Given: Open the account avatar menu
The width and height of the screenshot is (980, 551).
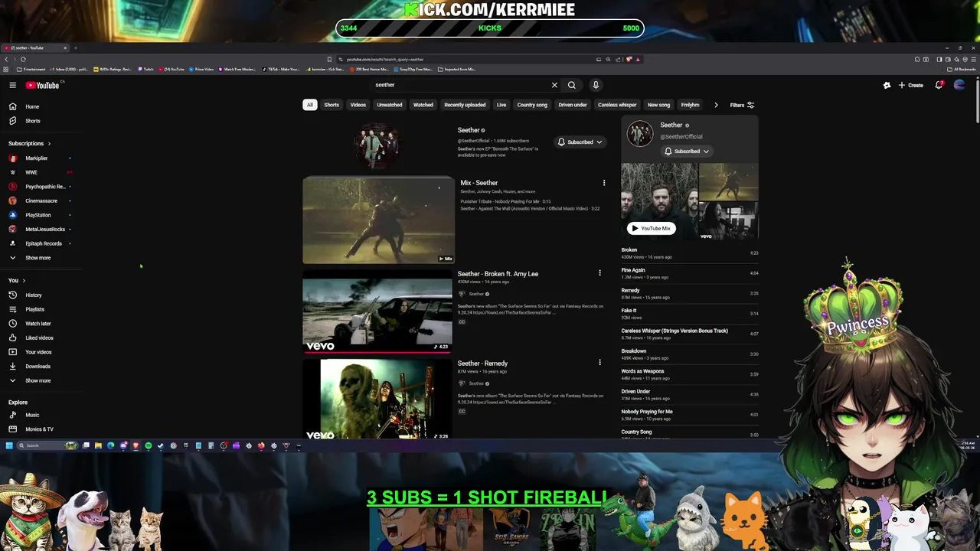Looking at the screenshot, I should (959, 85).
